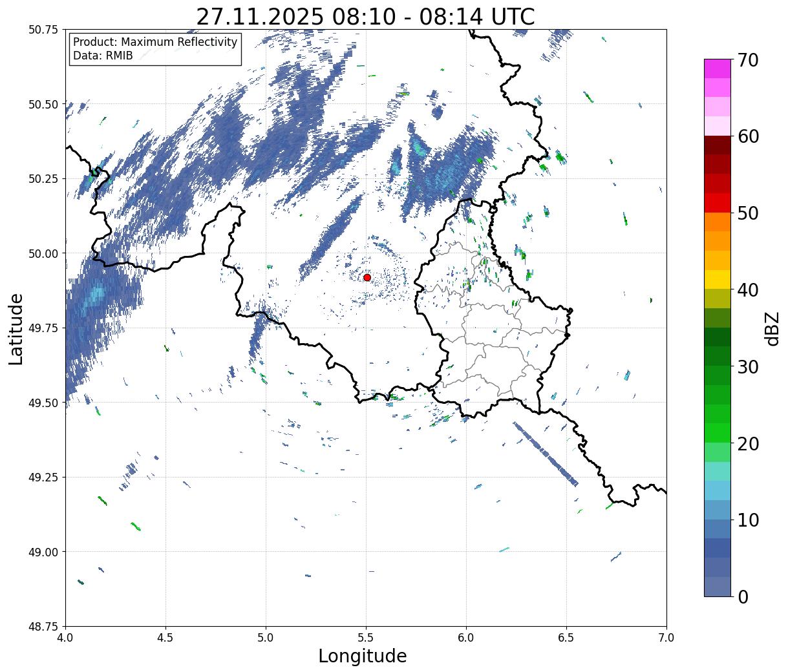Click the longitude tick label 4.0
The width and height of the screenshot is (788, 672).
tap(65, 637)
